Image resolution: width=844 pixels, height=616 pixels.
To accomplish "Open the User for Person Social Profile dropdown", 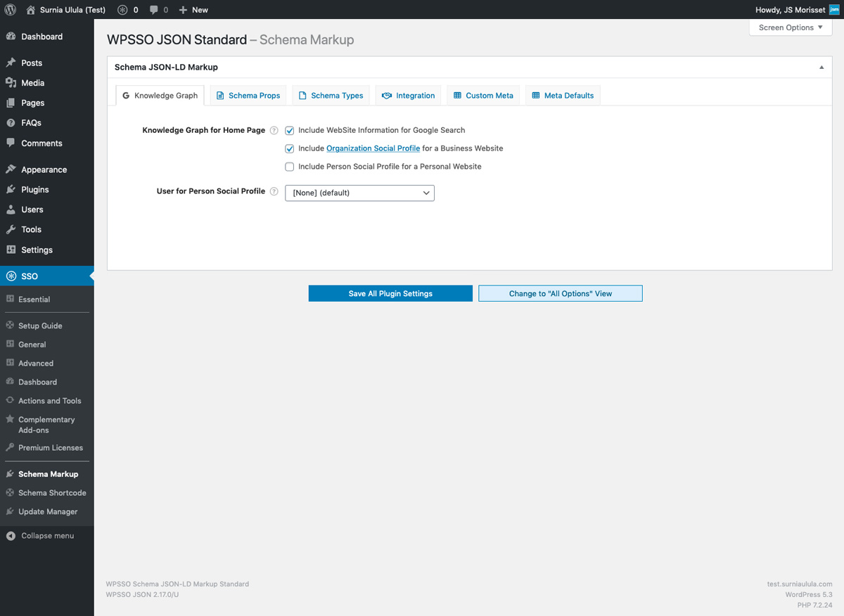I will pyautogui.click(x=359, y=193).
